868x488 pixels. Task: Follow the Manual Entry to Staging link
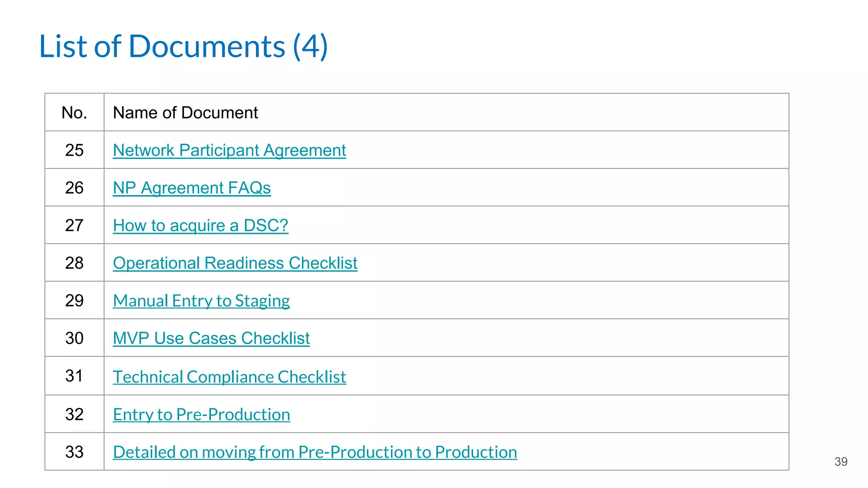[201, 301]
